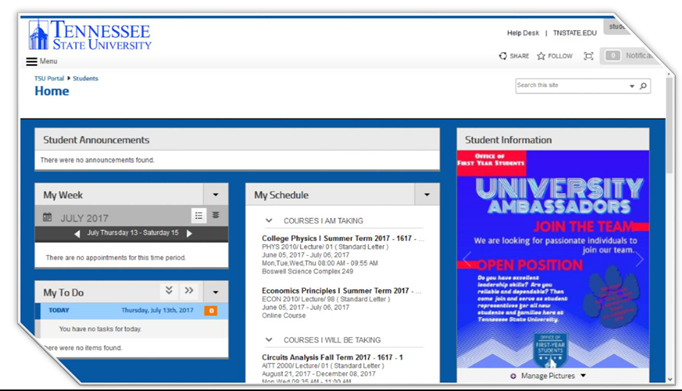Click the double right arrow in My To Do
Screen dimensions: 682x391
[189, 291]
